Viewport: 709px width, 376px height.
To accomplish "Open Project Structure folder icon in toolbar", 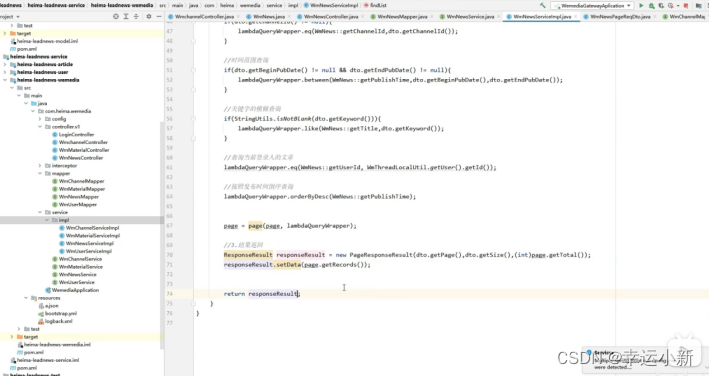I will [699, 5].
